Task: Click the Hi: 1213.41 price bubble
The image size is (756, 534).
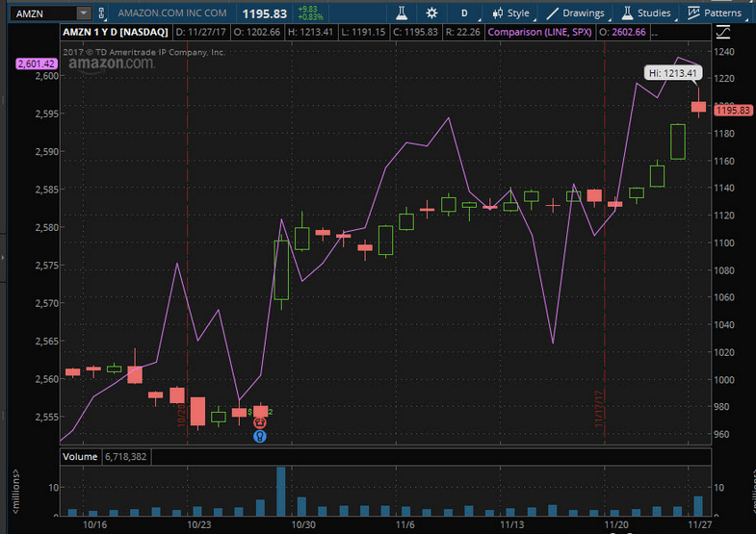Action: click(672, 73)
